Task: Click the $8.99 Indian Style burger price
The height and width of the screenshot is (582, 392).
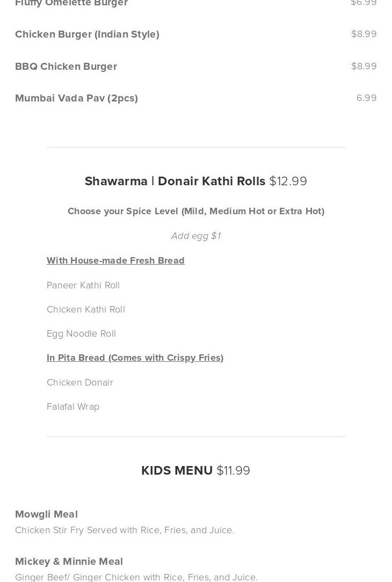Action: click(x=364, y=34)
